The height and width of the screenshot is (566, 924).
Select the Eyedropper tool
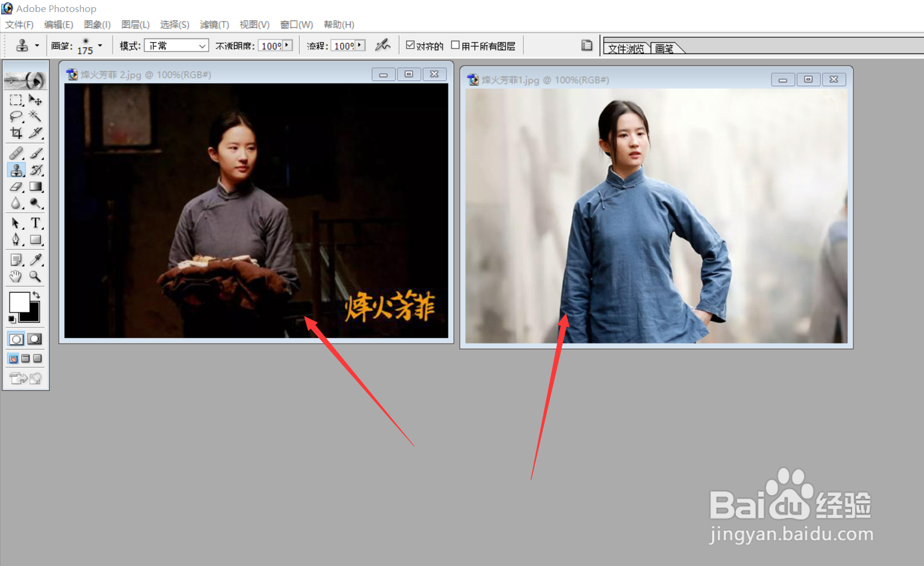[x=35, y=260]
